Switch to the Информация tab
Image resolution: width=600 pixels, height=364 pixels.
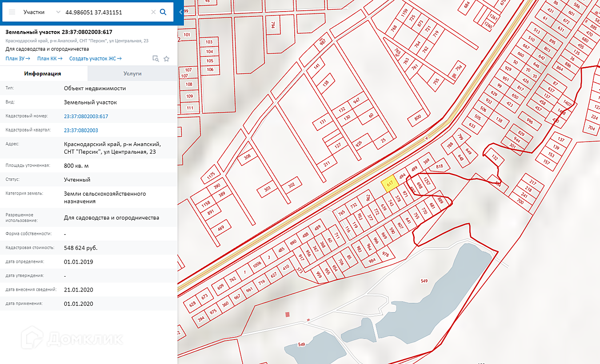coord(43,74)
